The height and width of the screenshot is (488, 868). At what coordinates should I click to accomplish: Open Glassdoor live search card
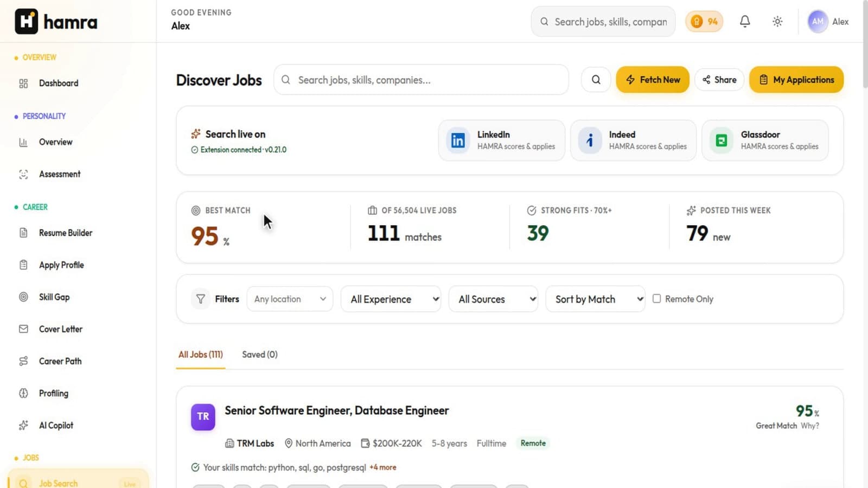coord(765,140)
